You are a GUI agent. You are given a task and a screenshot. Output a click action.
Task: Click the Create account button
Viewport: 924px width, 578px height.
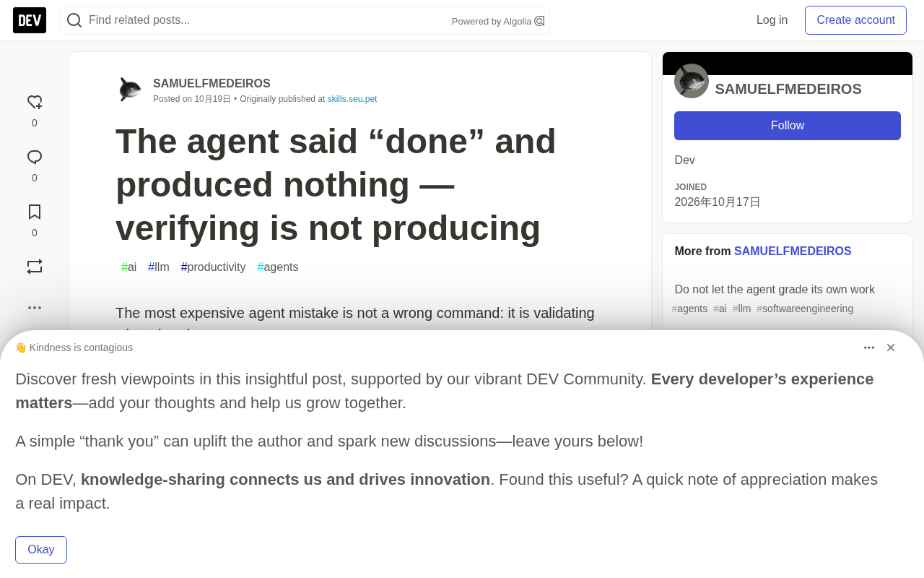(x=855, y=20)
